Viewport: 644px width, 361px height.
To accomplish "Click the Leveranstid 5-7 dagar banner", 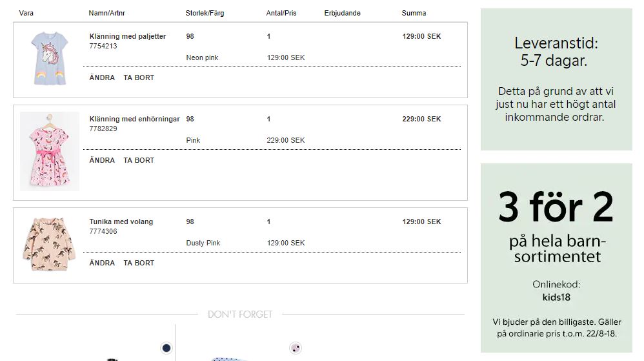I will tap(556, 79).
